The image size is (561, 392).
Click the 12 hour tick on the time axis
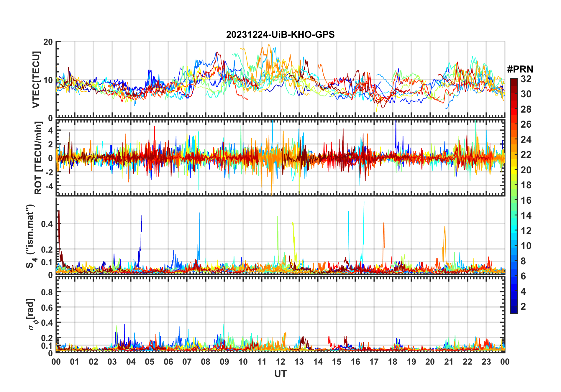point(280,362)
